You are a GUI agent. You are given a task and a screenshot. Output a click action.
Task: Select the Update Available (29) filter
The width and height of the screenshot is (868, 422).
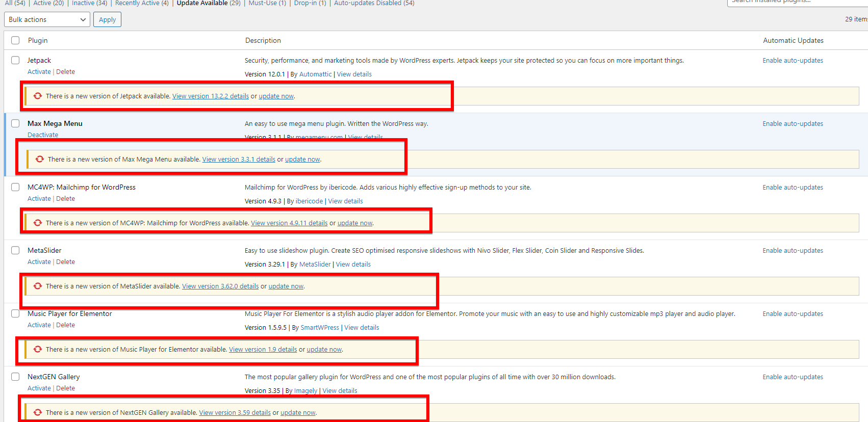point(209,3)
